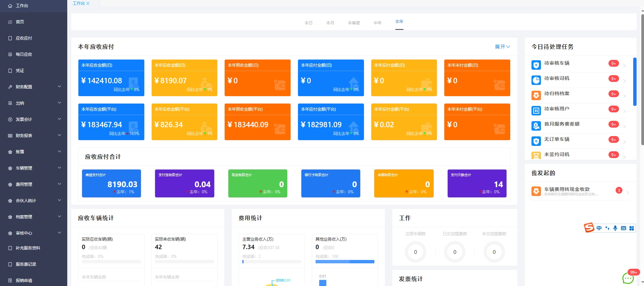Click the 现金收款合计 green card

point(258,183)
